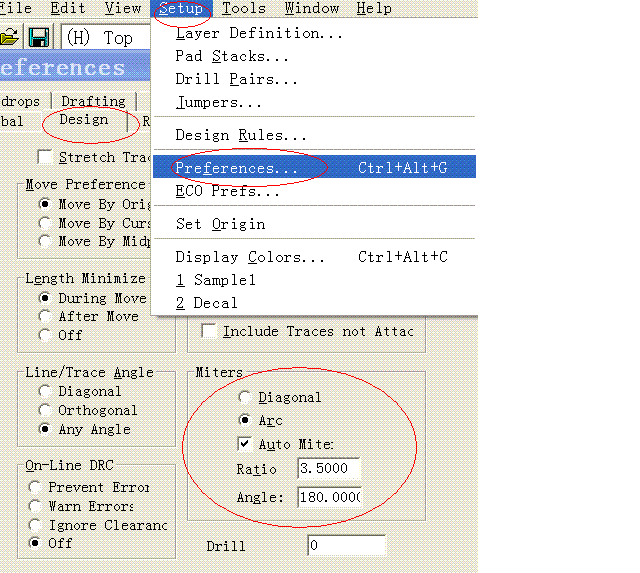Open the View menu
The width and height of the screenshot is (640, 573).
(x=123, y=8)
